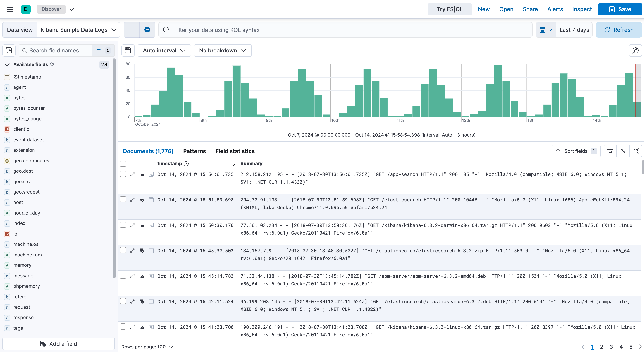Click the Discover app icon in header
The image size is (644, 352).
26,9
